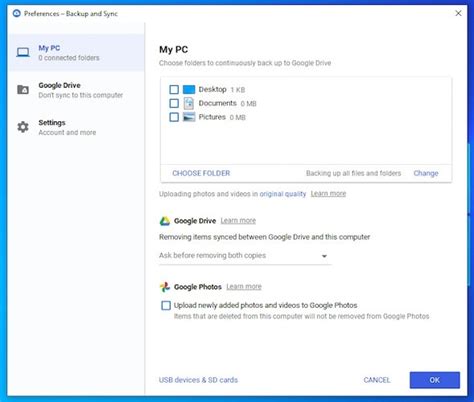Open Learn more next to Google Photos heading
The height and width of the screenshot is (402, 474).
coord(244,287)
